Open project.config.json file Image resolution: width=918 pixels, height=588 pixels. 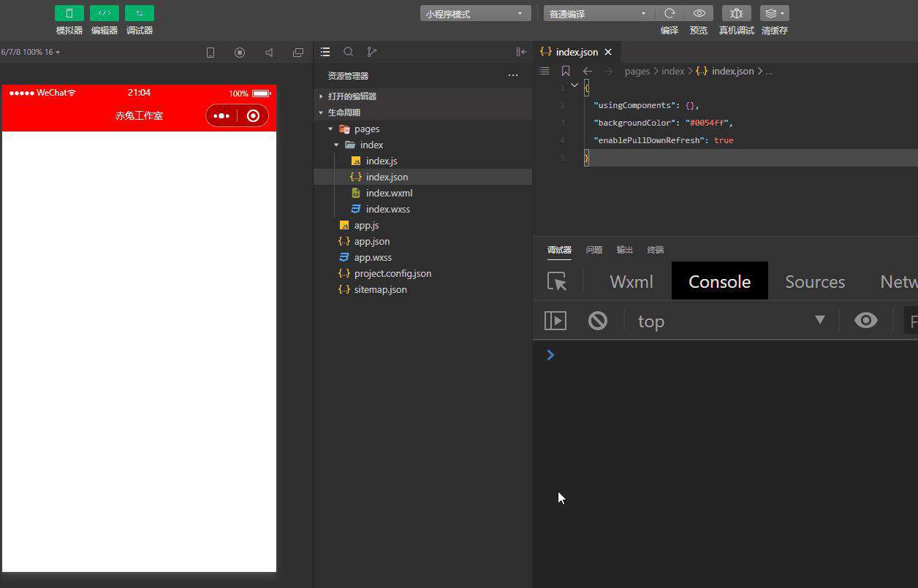click(422, 273)
